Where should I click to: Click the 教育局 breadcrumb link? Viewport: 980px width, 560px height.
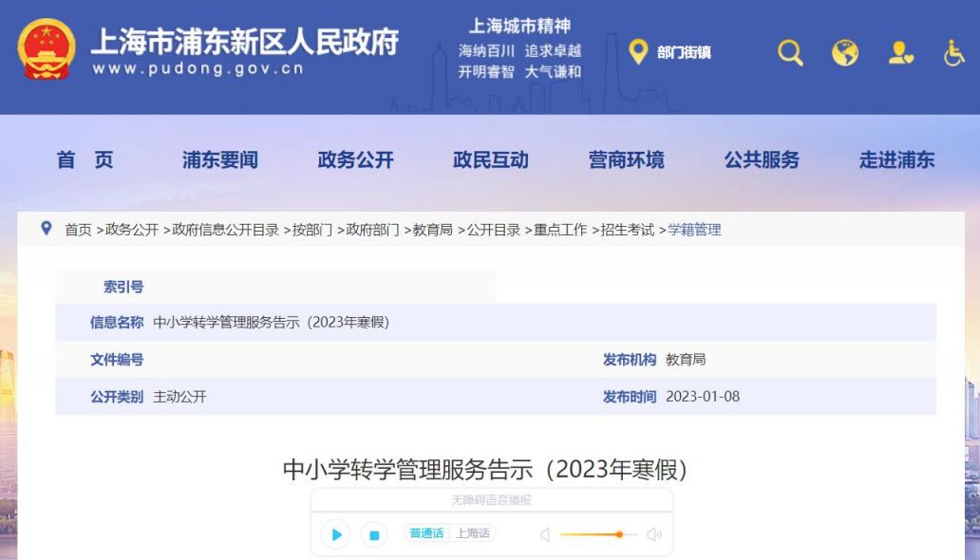click(x=433, y=229)
